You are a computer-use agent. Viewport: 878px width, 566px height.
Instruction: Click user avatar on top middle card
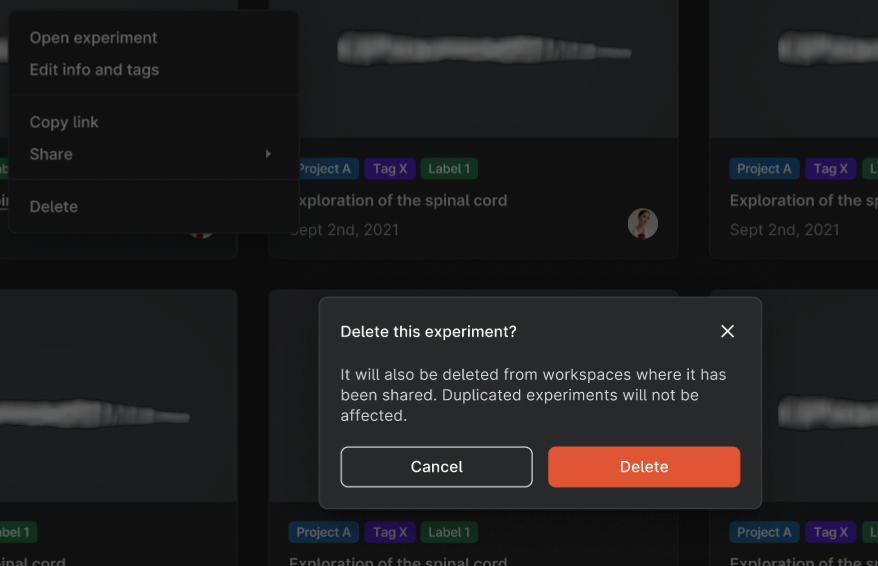coord(642,224)
